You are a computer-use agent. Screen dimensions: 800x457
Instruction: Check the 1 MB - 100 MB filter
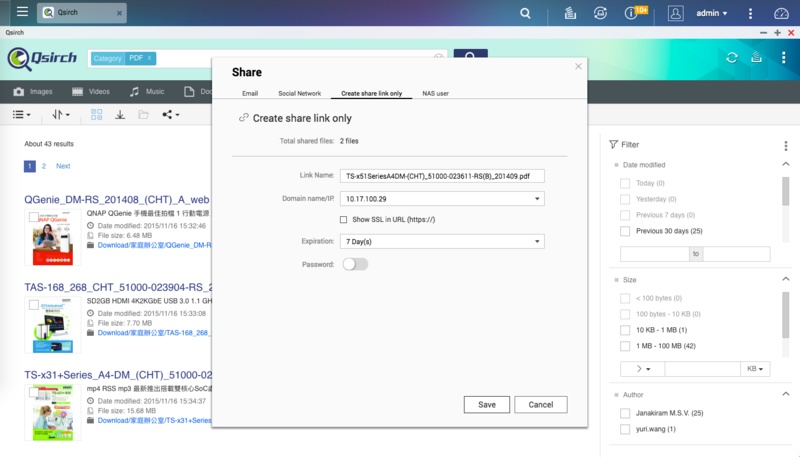[625, 346]
